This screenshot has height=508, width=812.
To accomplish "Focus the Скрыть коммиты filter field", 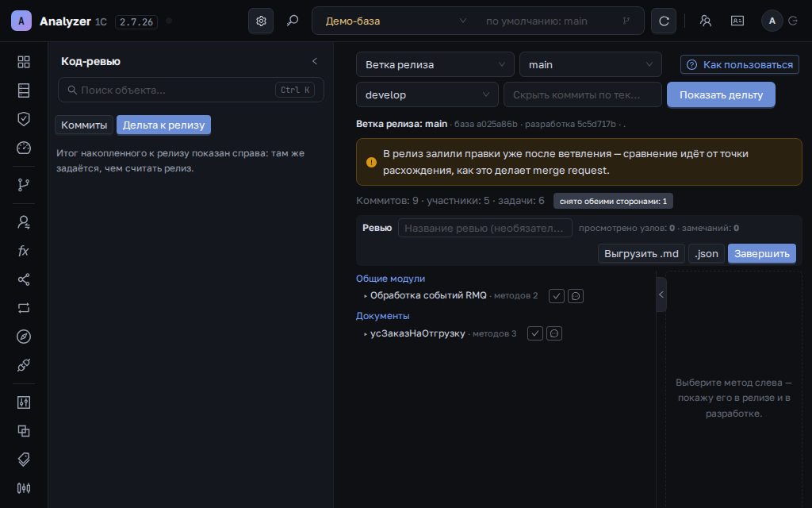I will click(583, 95).
